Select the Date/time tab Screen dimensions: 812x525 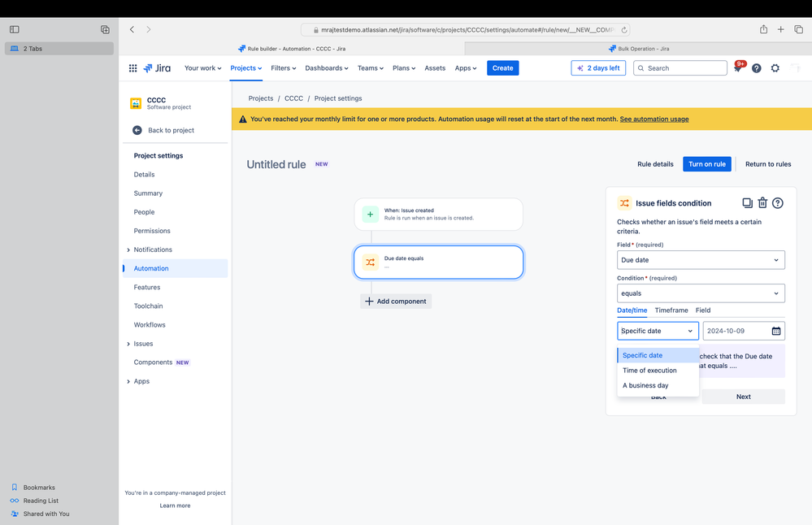(x=632, y=310)
